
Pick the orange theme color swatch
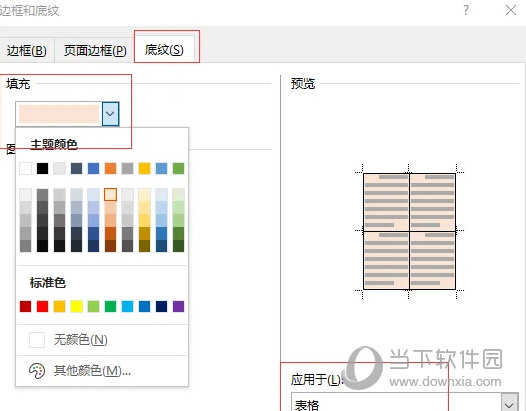110,168
